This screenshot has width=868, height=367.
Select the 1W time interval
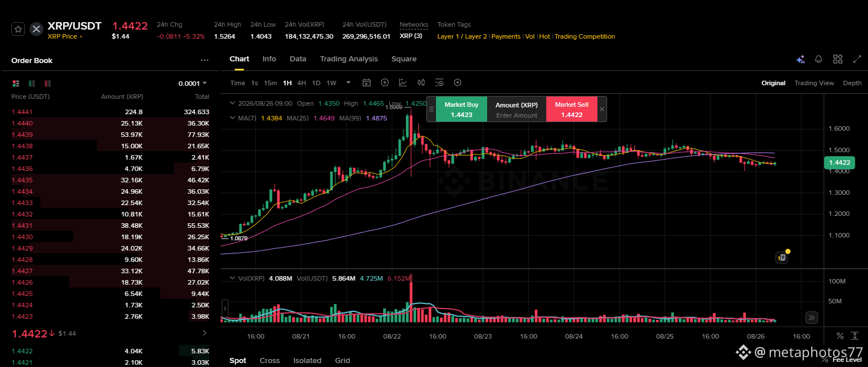[x=331, y=83]
